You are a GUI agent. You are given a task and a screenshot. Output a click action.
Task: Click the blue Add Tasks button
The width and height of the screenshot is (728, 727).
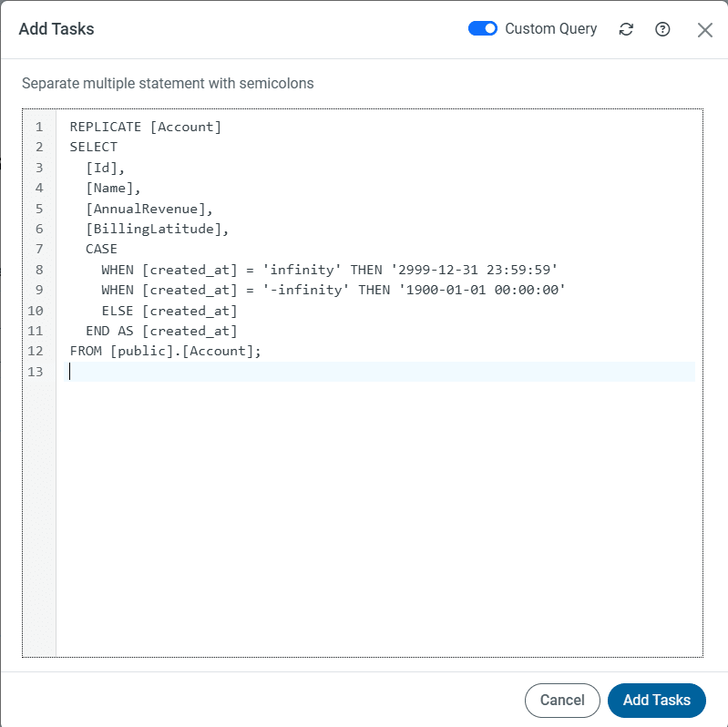pyautogui.click(x=656, y=700)
